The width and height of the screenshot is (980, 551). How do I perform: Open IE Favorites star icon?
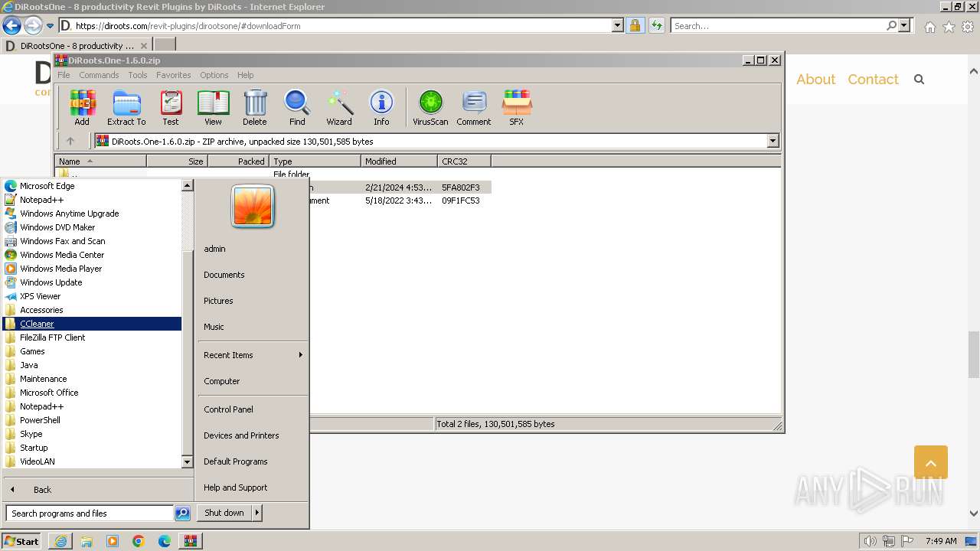click(x=949, y=27)
